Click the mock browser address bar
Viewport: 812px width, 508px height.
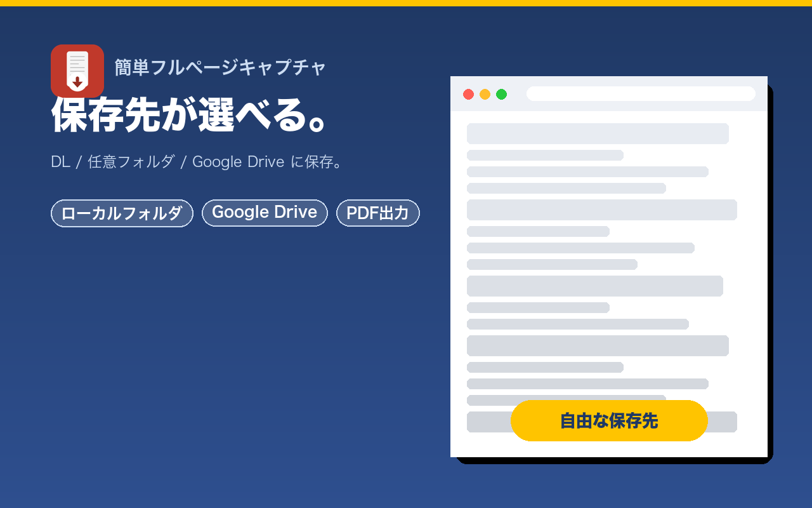(x=641, y=94)
